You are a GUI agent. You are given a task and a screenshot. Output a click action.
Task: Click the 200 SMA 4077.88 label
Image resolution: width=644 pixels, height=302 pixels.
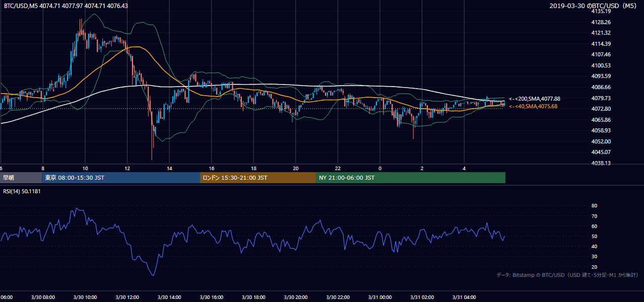(534, 99)
